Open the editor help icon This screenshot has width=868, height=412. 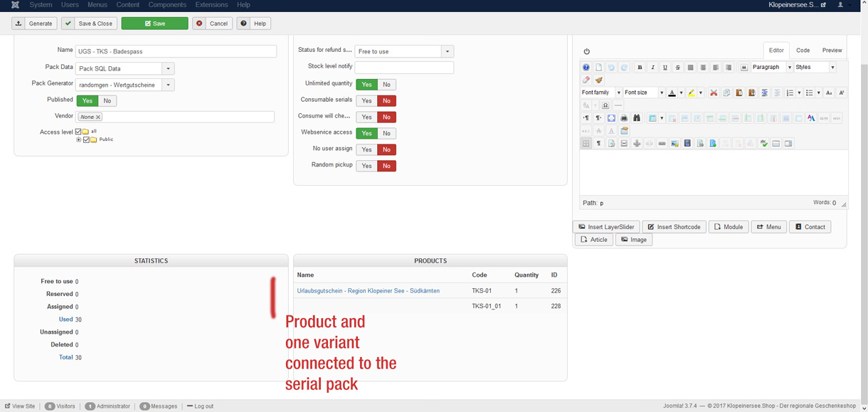[586, 68]
